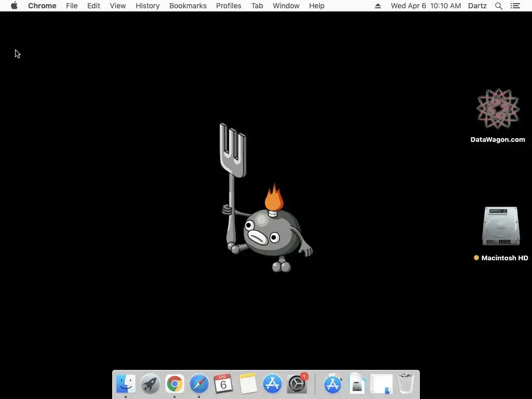Click the eject icon in menu bar
Image resolution: width=532 pixels, height=399 pixels.
coord(378,6)
